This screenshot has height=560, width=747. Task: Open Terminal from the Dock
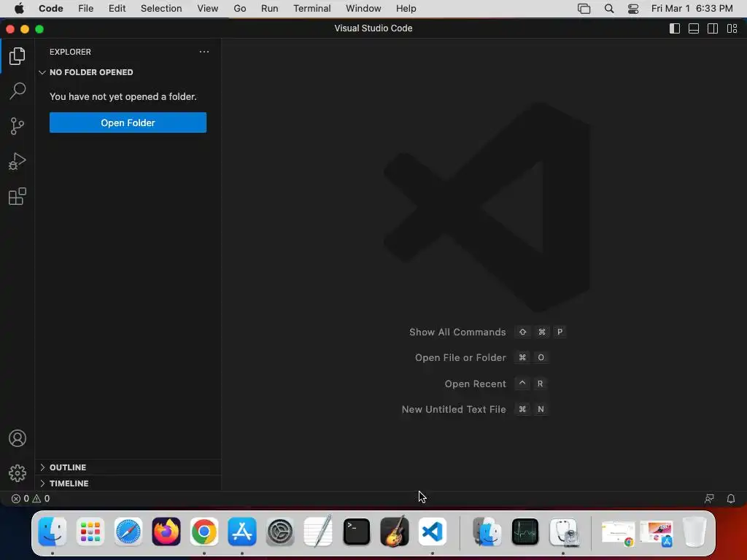pos(356,532)
